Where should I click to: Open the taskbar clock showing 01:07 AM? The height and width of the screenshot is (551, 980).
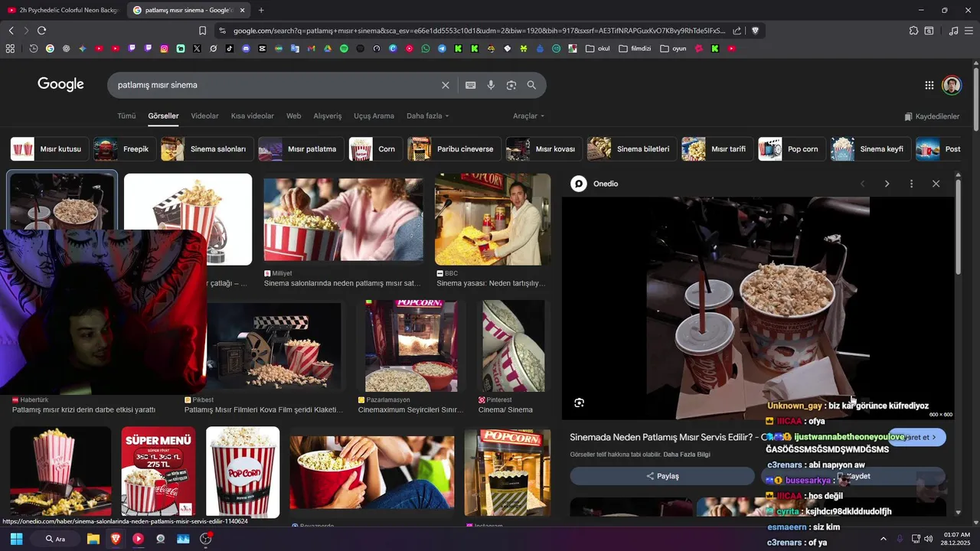tap(957, 539)
